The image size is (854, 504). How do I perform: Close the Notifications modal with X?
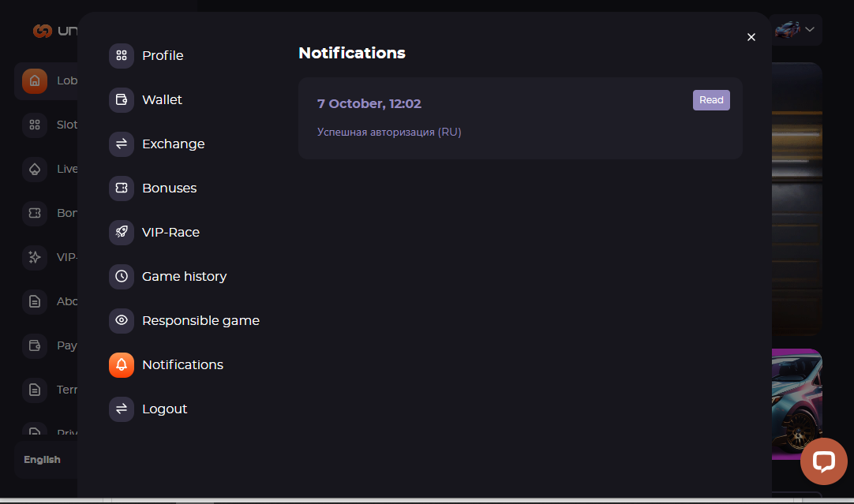tap(751, 37)
